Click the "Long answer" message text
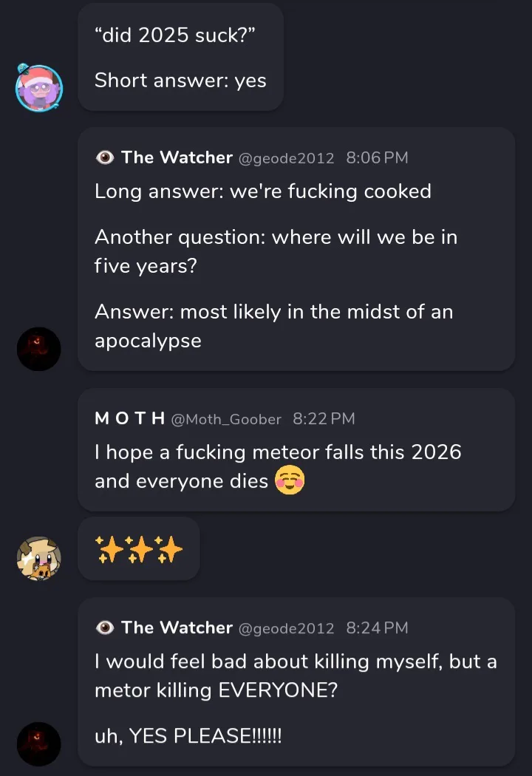This screenshot has width=532, height=776. [x=262, y=191]
